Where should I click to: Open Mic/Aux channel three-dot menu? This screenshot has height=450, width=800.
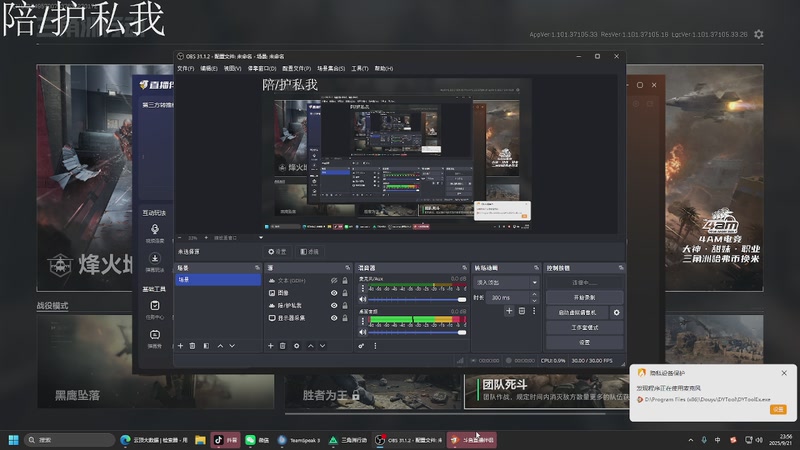point(363,288)
